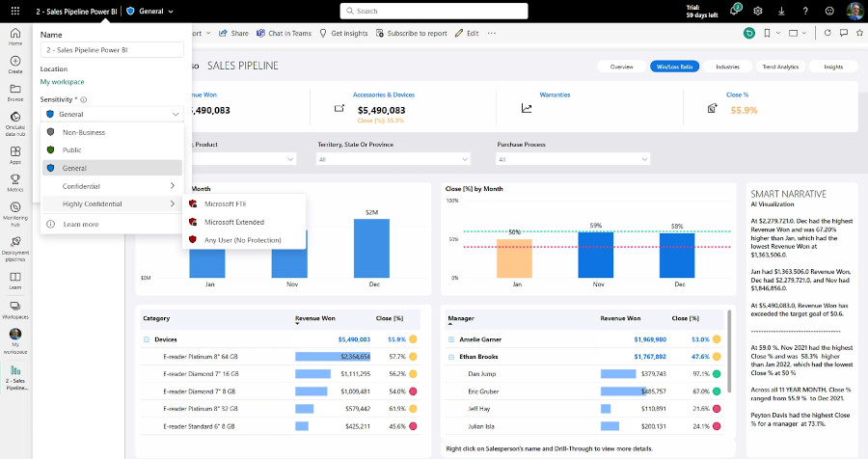Select 2 - Sales Pipeline sidebar item
The image size is (868, 459).
[x=15, y=378]
